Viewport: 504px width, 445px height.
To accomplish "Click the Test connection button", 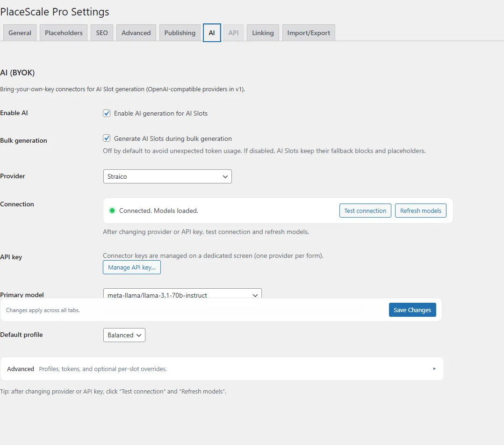I will coord(365,211).
